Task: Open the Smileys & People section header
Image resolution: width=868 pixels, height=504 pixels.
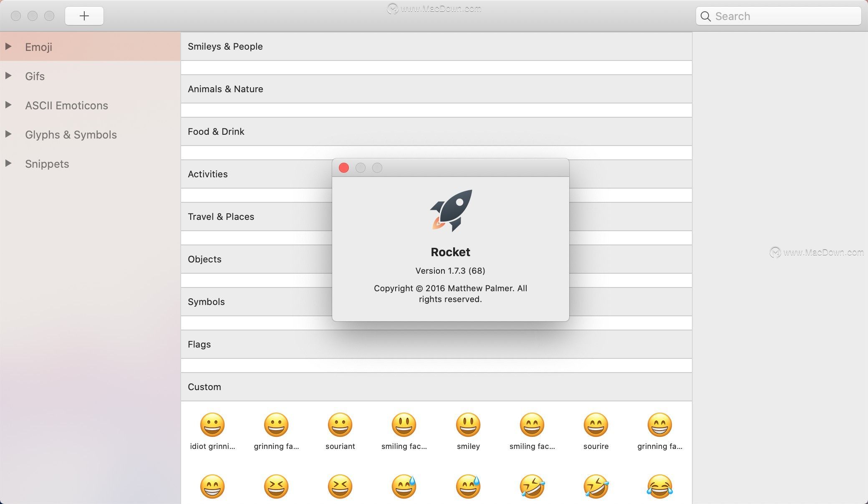Action: point(437,46)
